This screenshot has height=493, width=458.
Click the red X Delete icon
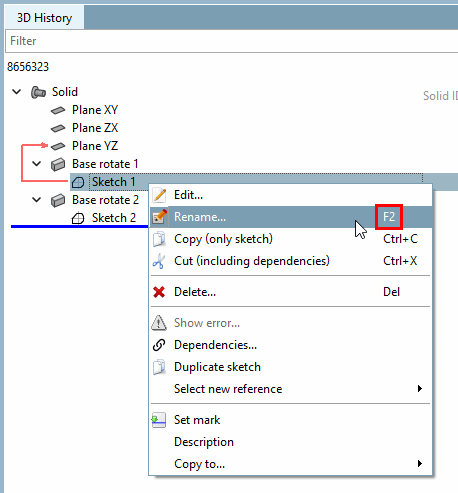(x=159, y=292)
